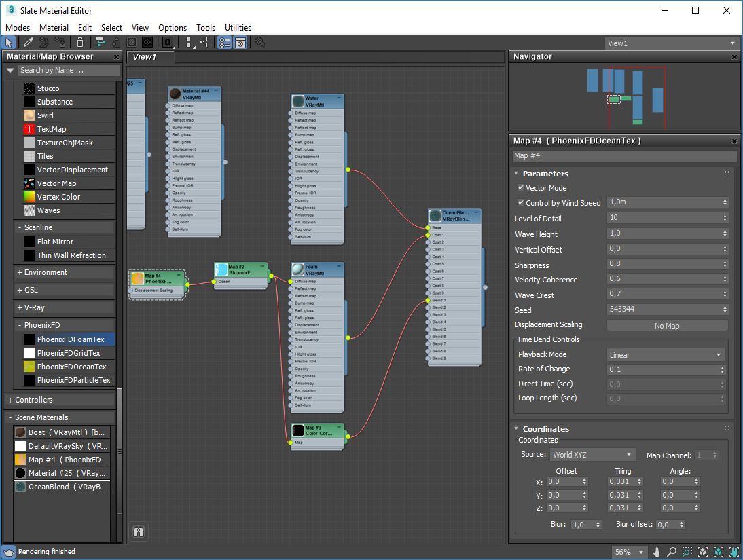Click the render teapot icon in status bar
743x560 pixels.
tap(9, 552)
